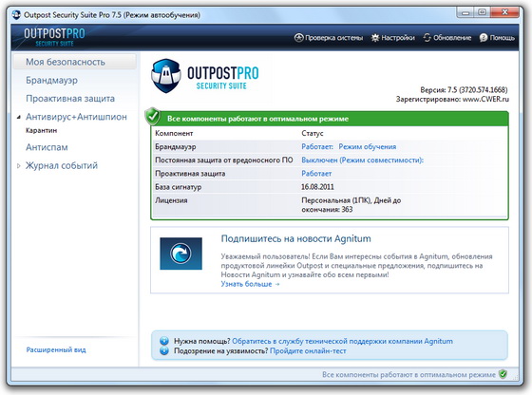This screenshot has height=395, width=532.
Task: Select Брандмауэр in the sidebar
Action: click(x=51, y=81)
